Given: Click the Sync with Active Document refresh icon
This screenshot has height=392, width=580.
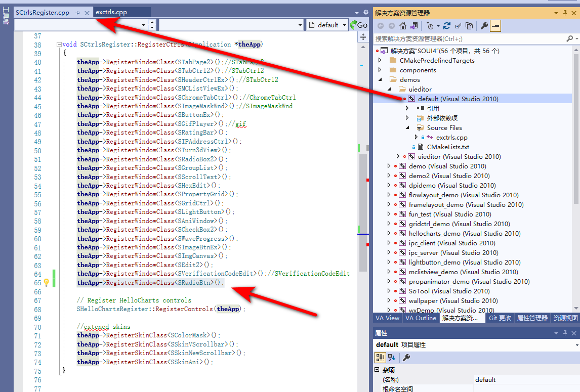Looking at the screenshot, I should [x=446, y=26].
